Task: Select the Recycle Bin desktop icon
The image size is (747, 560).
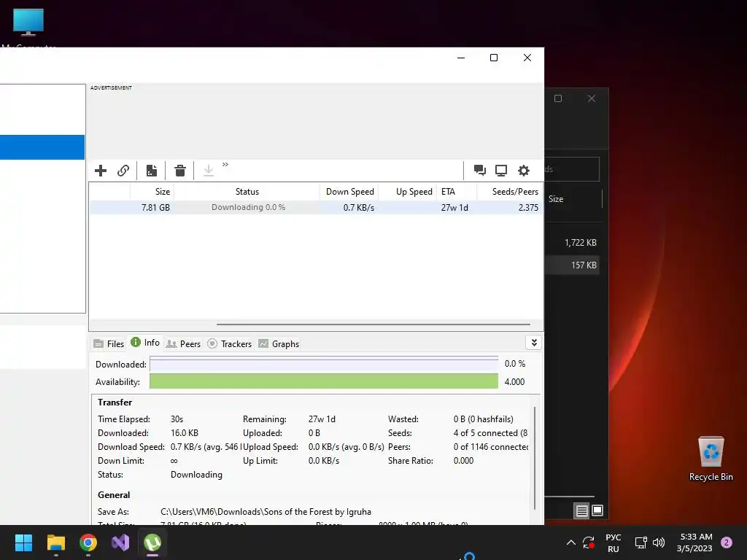Action: (x=711, y=458)
